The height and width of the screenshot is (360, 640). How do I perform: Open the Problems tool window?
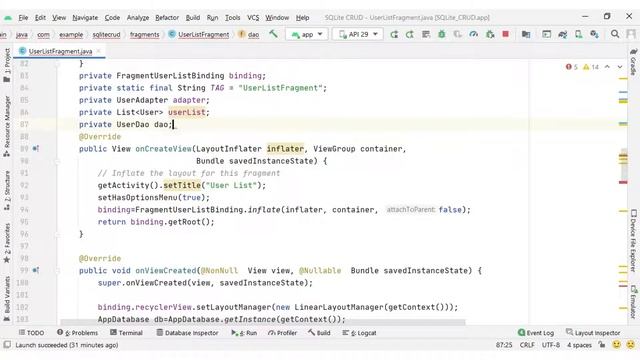tap(77, 333)
